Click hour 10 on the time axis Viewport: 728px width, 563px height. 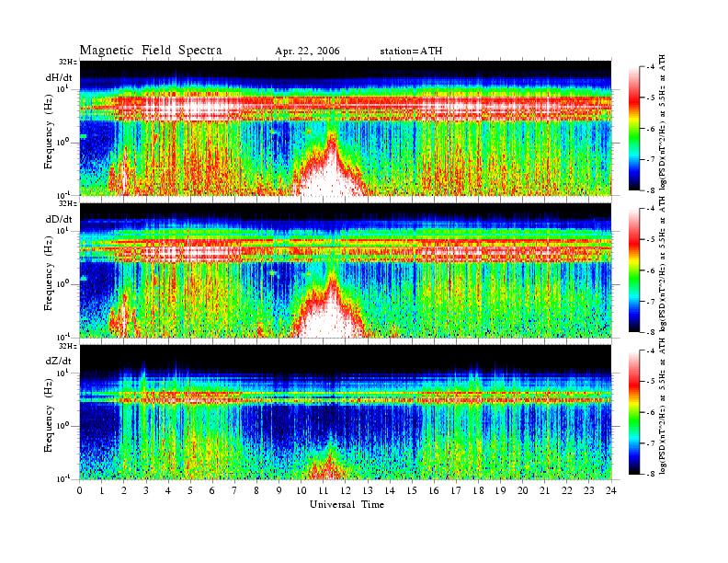[x=301, y=491]
